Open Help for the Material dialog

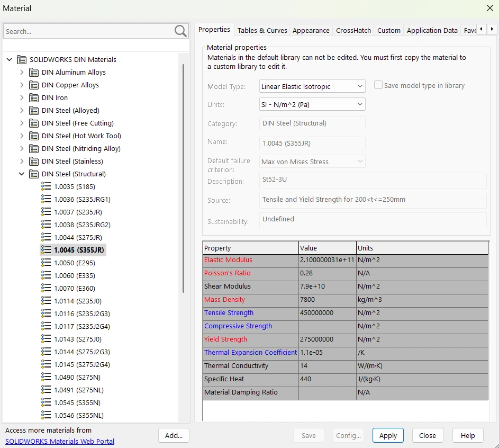[x=467, y=435]
